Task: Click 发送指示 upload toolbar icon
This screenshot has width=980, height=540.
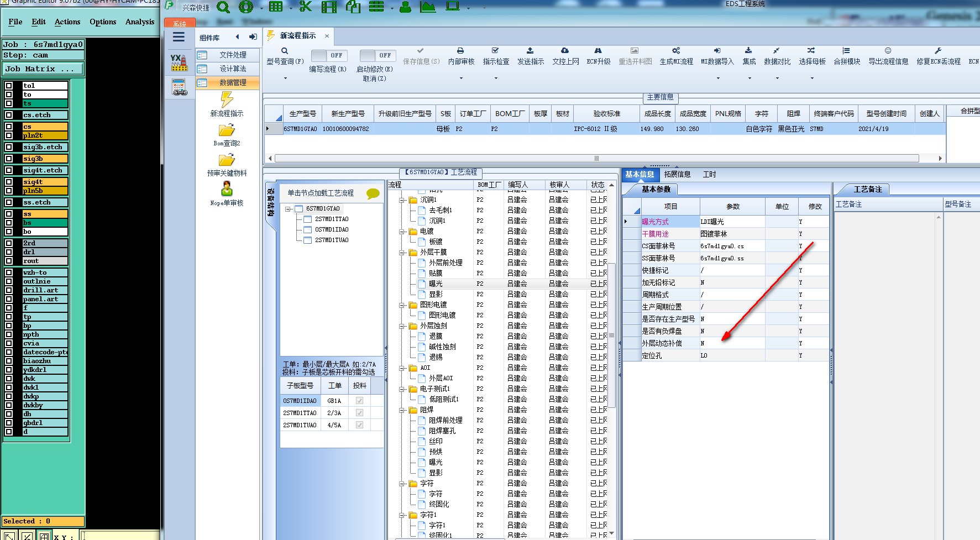Action: 530,50
